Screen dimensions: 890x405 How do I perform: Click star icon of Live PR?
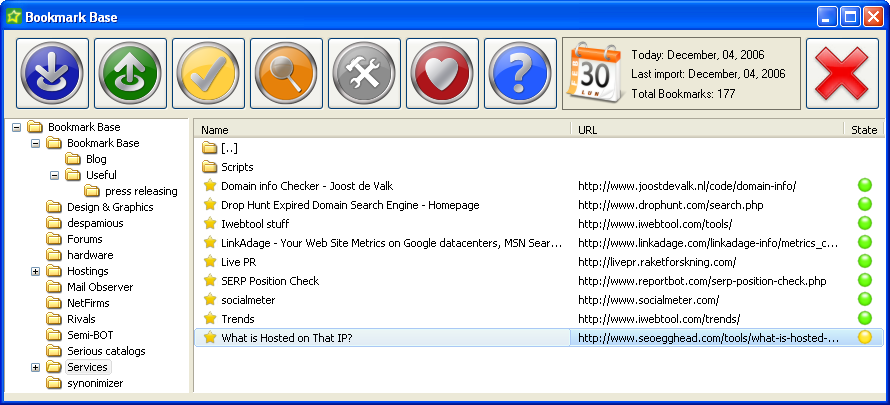(x=210, y=261)
